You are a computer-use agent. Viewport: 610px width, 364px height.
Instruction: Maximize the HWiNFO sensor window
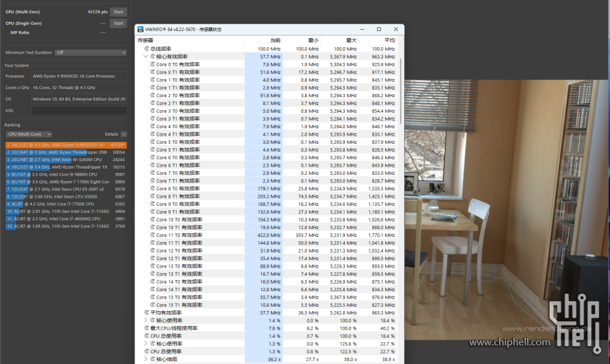(379, 29)
